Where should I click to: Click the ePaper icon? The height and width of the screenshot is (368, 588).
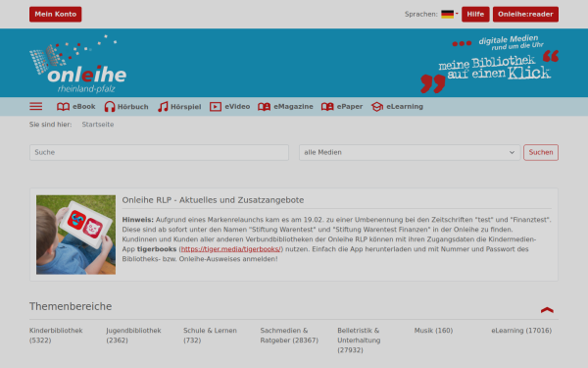(327, 107)
